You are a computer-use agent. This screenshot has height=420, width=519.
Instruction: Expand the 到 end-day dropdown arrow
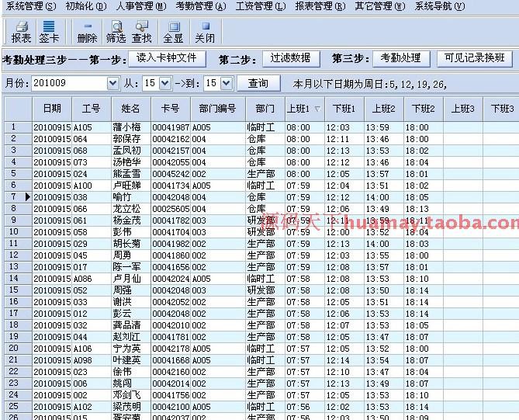click(227, 83)
